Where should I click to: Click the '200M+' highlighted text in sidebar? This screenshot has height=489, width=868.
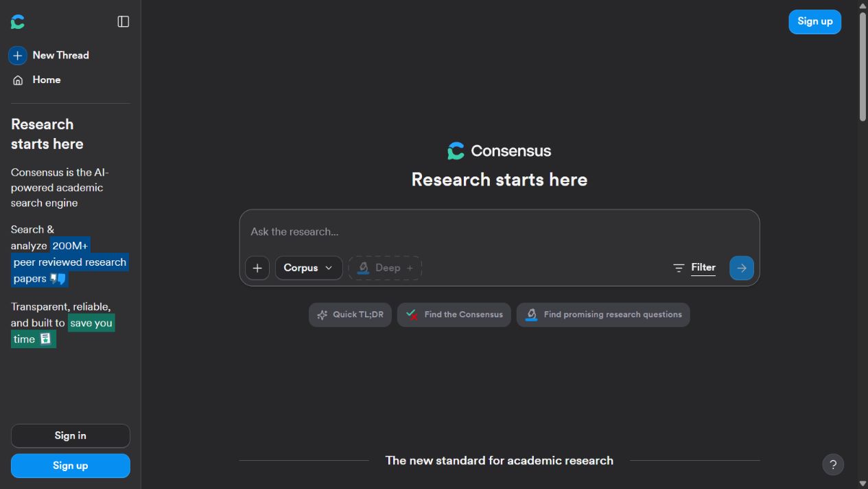[71, 245]
